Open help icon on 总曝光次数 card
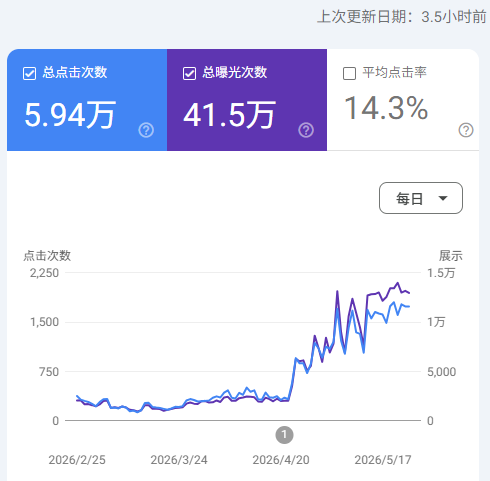The width and height of the screenshot is (490, 481). tap(306, 130)
